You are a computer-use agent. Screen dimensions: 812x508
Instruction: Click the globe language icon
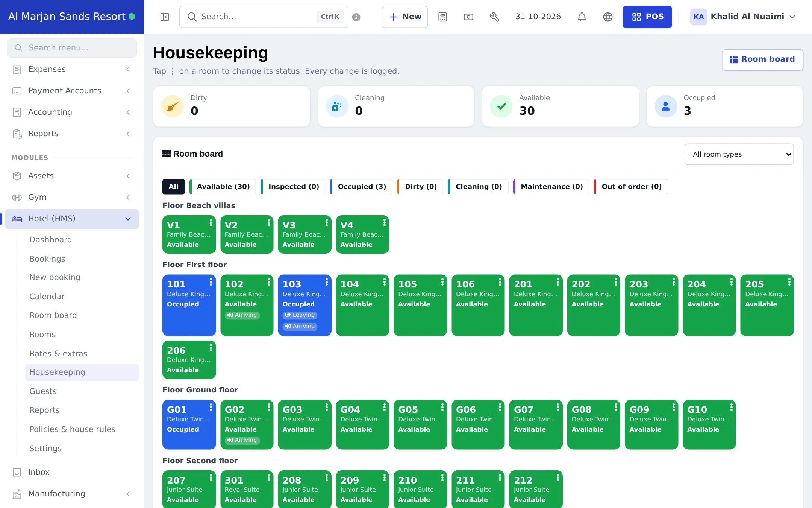point(607,17)
